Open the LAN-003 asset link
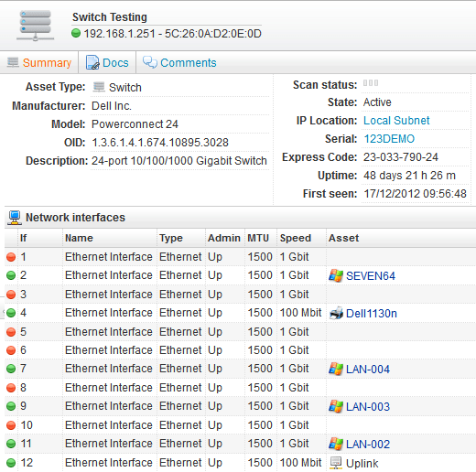 (368, 407)
